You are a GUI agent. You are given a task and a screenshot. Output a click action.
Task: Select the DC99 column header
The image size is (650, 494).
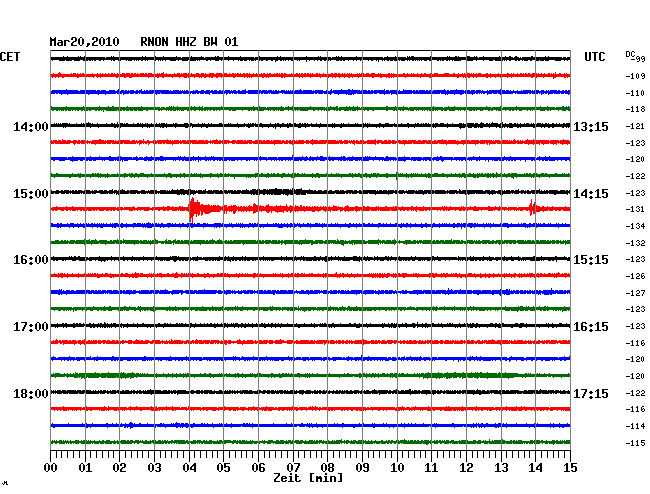click(x=635, y=56)
